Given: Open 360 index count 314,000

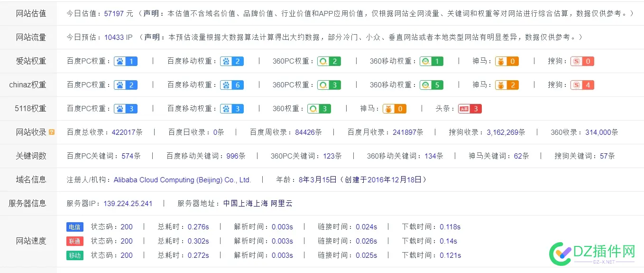Looking at the screenshot, I should [598, 132].
